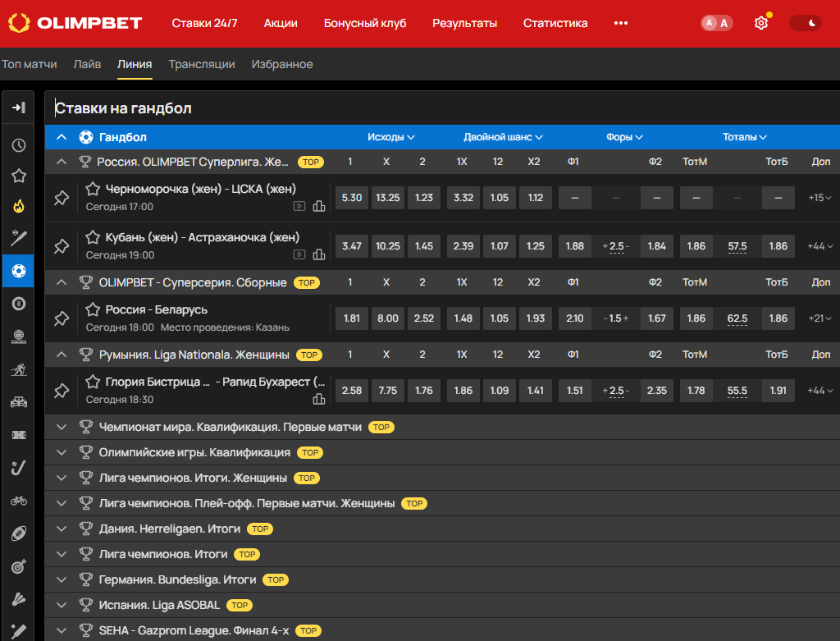Switch to the Топ матчи tab
Viewport: 840px width, 641px height.
(29, 64)
